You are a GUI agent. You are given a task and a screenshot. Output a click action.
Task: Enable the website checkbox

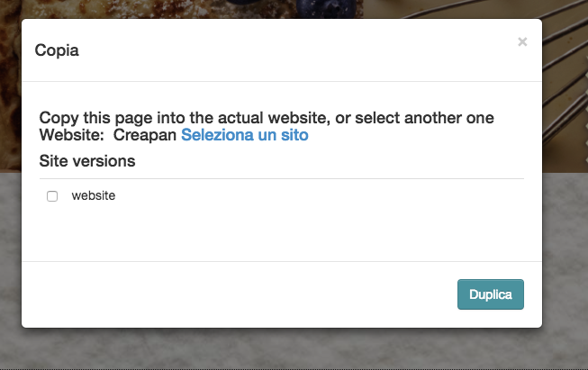click(x=52, y=196)
